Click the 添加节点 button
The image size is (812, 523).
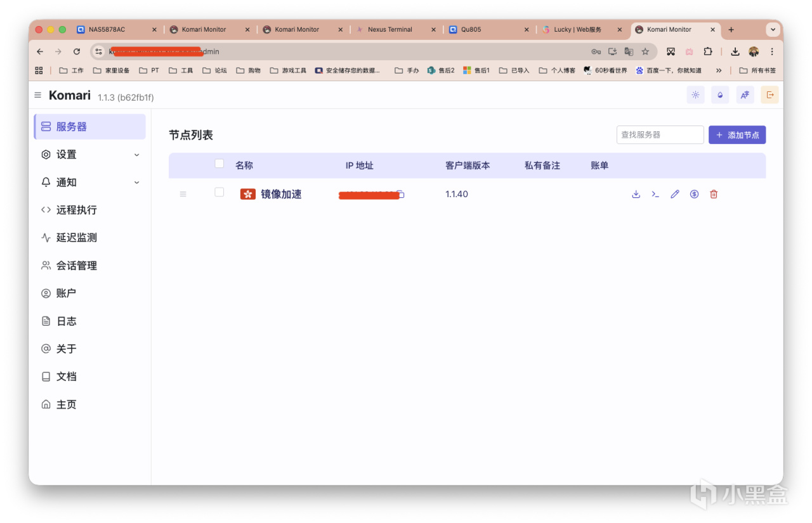pyautogui.click(x=737, y=135)
